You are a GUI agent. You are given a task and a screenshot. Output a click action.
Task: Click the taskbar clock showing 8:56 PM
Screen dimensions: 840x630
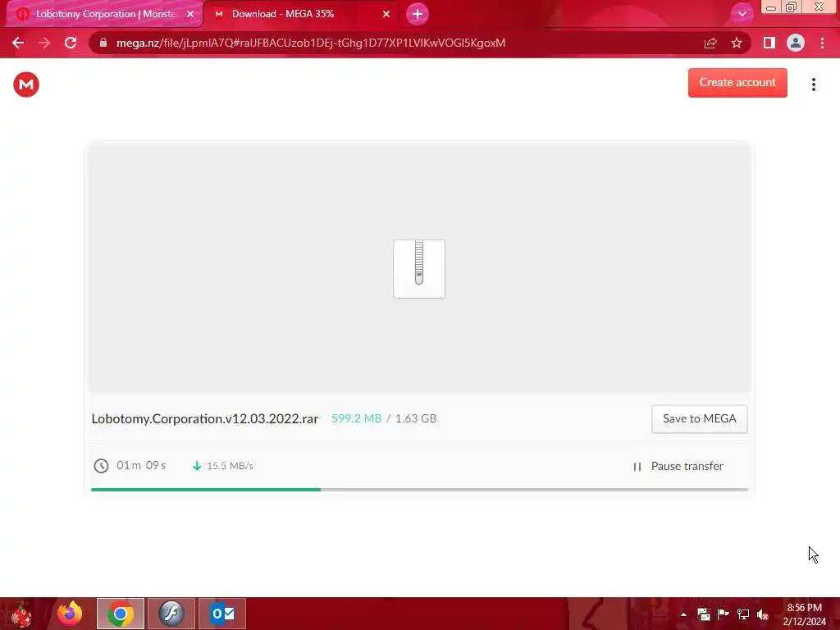[x=804, y=614]
